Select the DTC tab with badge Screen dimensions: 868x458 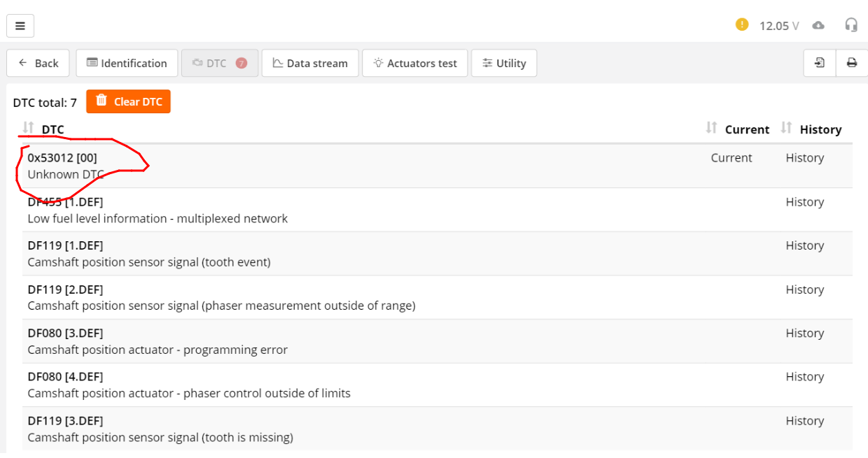point(219,63)
